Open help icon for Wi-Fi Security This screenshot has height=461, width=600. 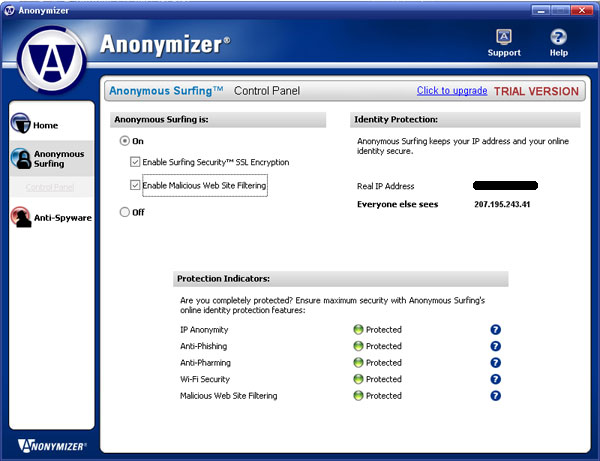tap(495, 379)
